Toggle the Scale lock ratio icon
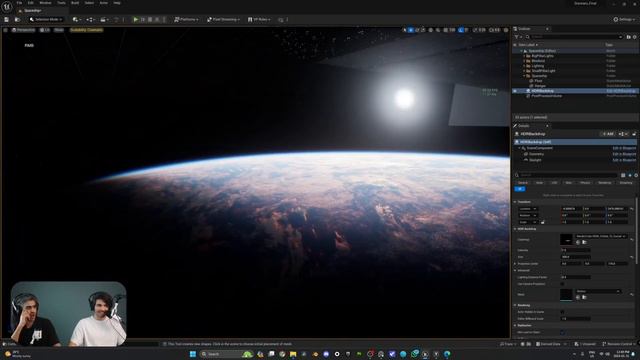Screen dimensions: 640x360 click(x=542, y=222)
